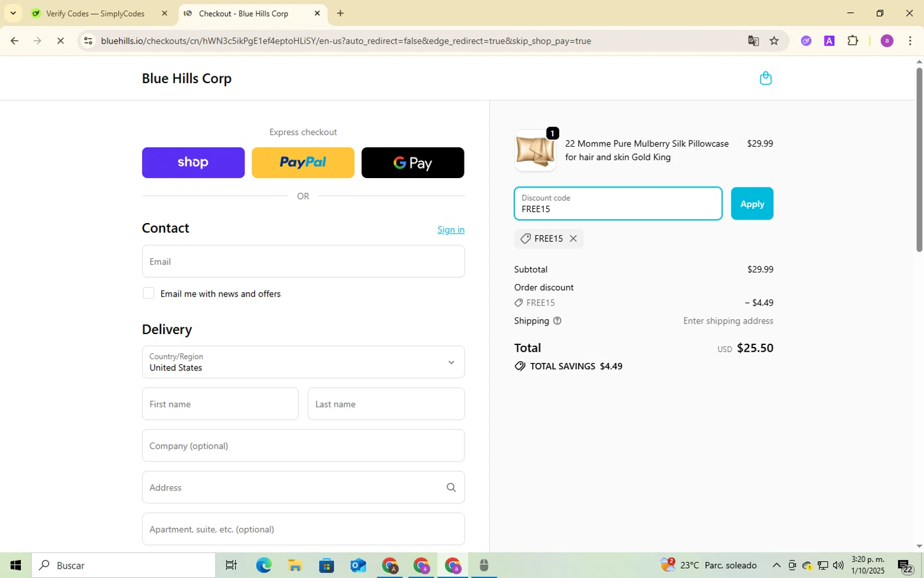Click the total price $25.50
Viewport: 924px width, 578px height.
(755, 348)
